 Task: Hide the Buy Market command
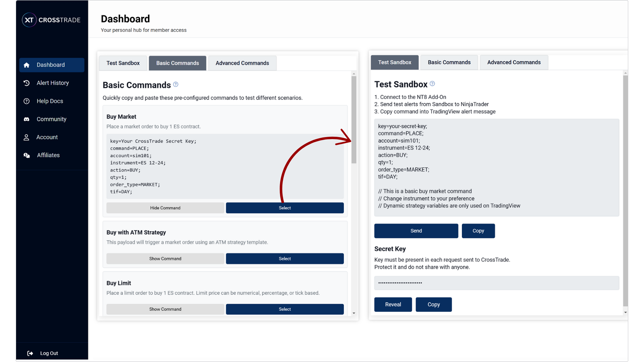(x=165, y=208)
